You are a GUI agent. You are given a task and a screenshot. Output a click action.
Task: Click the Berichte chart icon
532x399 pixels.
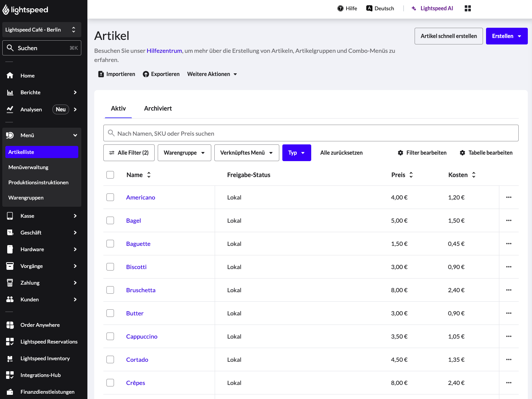click(10, 92)
